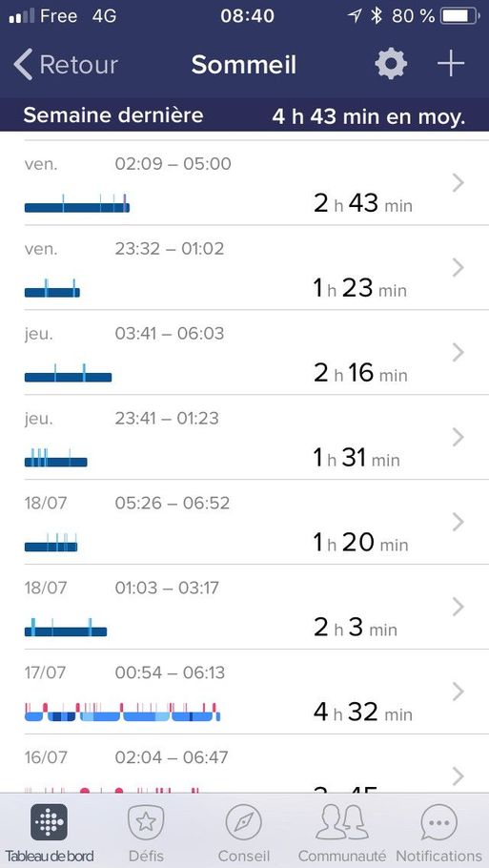Screen dimensions: 489x868
Task: Open sleep settings gear icon
Action: point(391,64)
